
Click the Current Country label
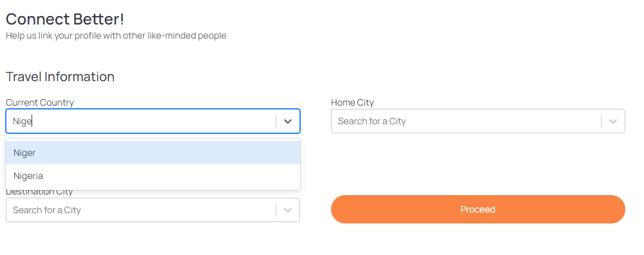click(x=40, y=102)
